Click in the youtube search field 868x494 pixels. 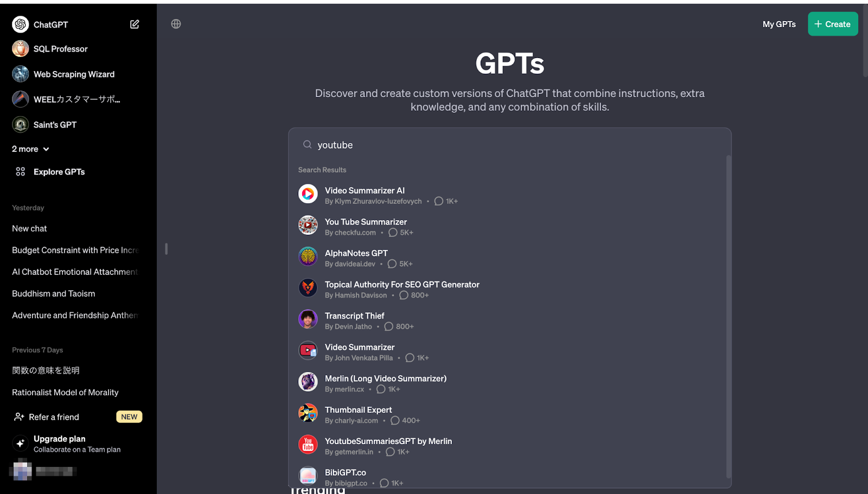(x=510, y=145)
